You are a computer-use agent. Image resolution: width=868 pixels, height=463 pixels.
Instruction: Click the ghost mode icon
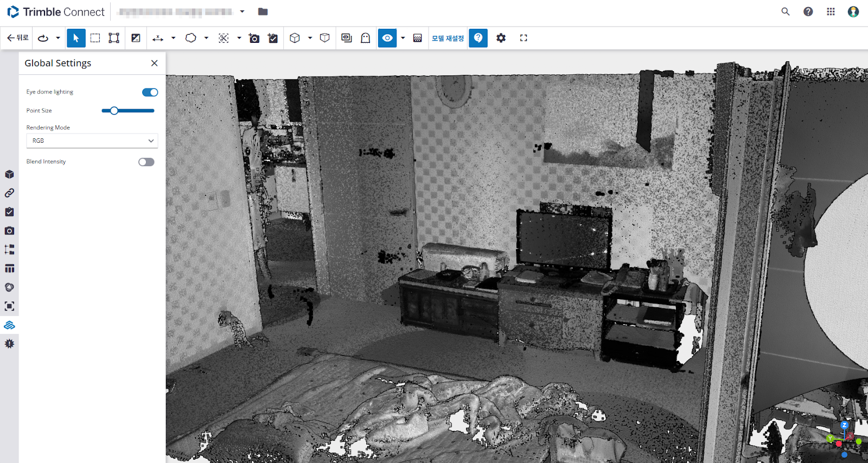pos(366,38)
